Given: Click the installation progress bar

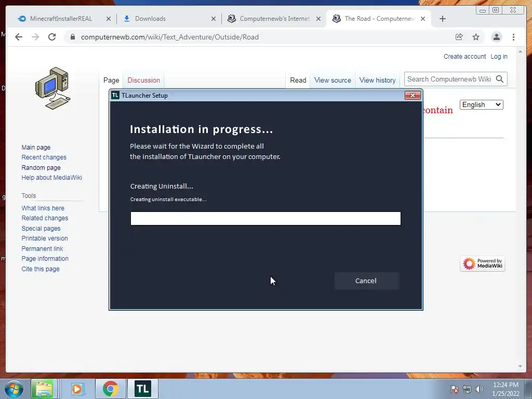Looking at the screenshot, I should click(265, 219).
